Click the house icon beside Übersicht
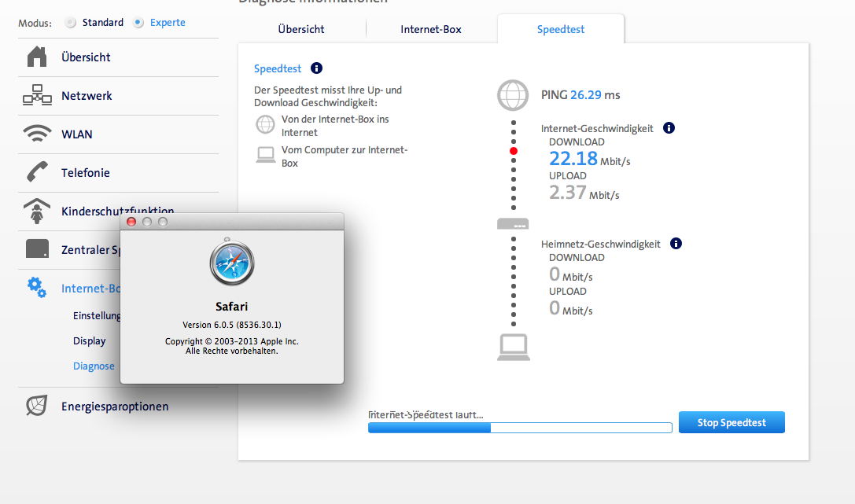Image resolution: width=855 pixels, height=504 pixels. 37,57
